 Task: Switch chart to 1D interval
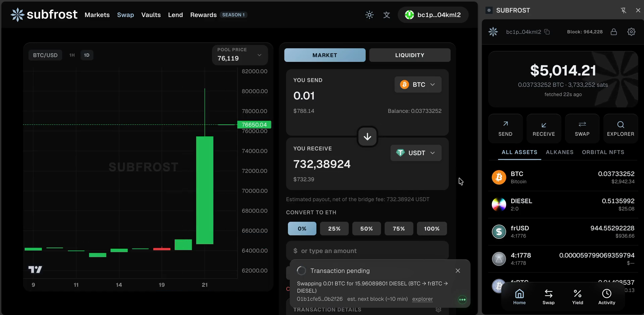[87, 55]
